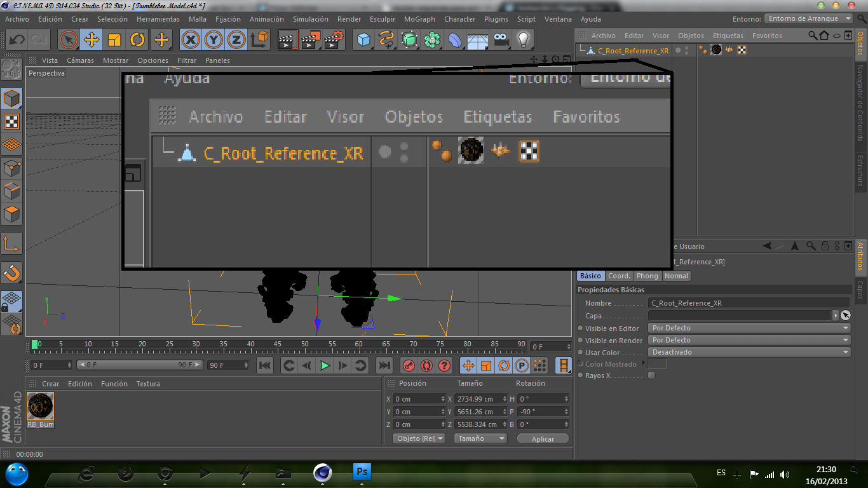Open the Usar Color dropdown
Viewport: 868px width, 488px height.
pyautogui.click(x=749, y=352)
